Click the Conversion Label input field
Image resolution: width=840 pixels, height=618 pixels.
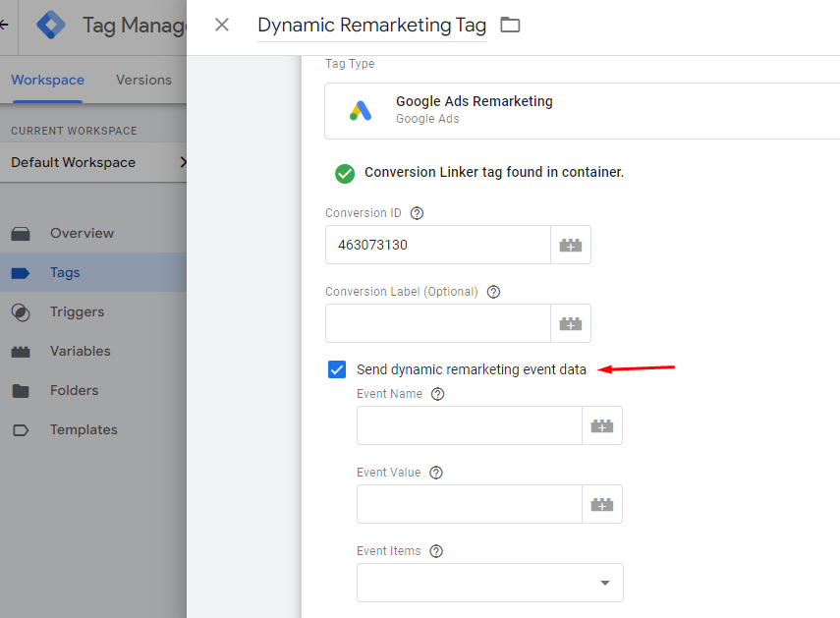(x=437, y=323)
